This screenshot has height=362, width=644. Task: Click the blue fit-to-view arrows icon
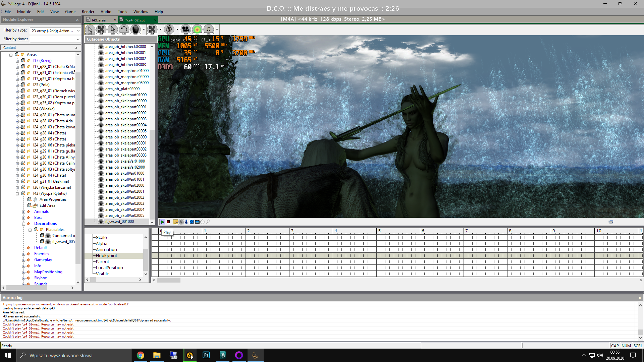(192, 222)
